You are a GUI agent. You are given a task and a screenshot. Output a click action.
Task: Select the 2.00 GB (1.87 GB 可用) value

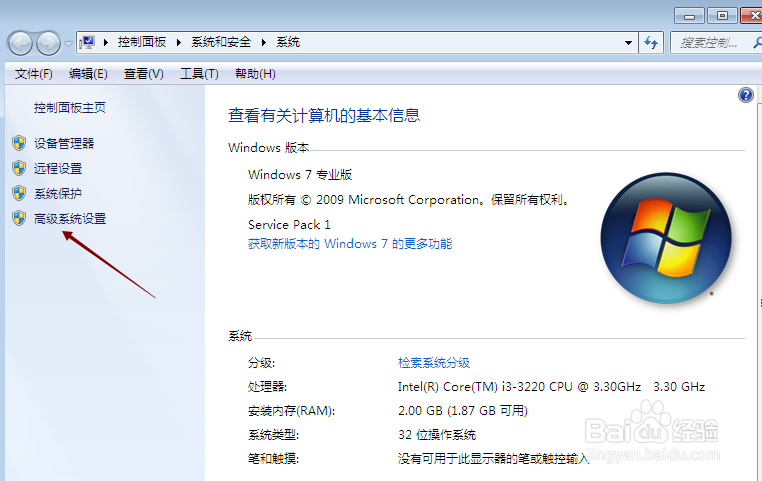point(463,411)
